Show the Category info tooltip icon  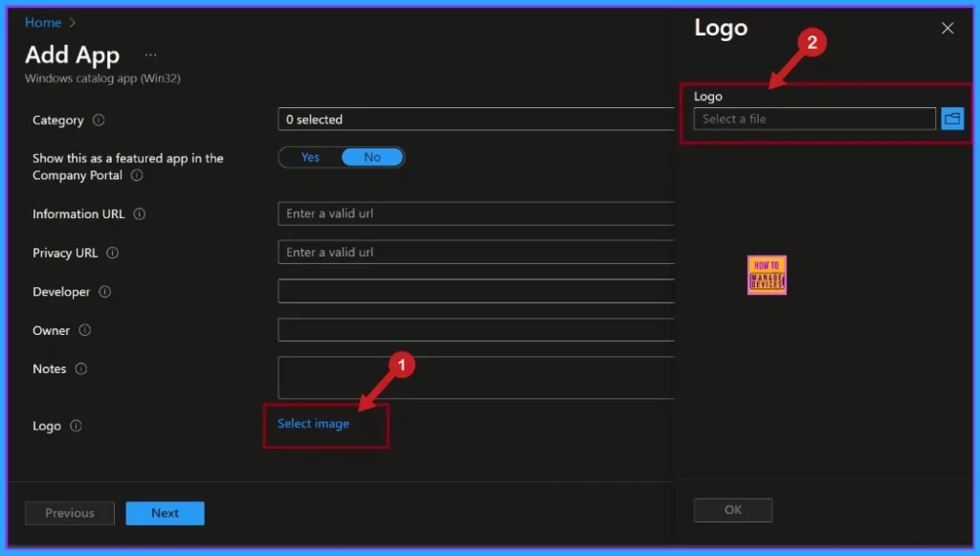tap(99, 120)
